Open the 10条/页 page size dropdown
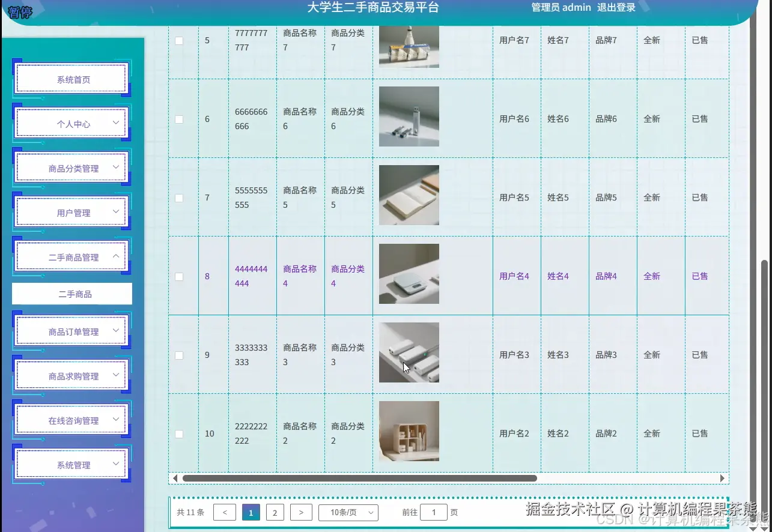Image resolution: width=772 pixels, height=532 pixels. [x=348, y=512]
